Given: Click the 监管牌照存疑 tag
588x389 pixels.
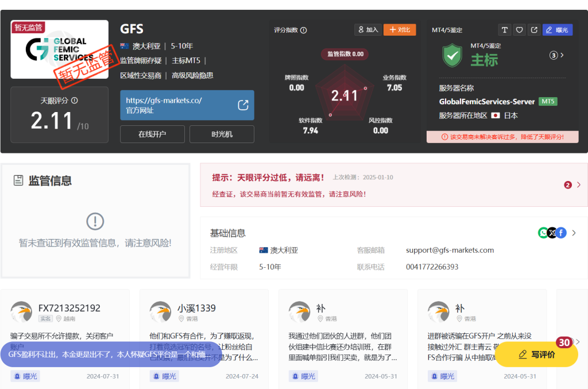Looking at the screenshot, I should [141, 61].
